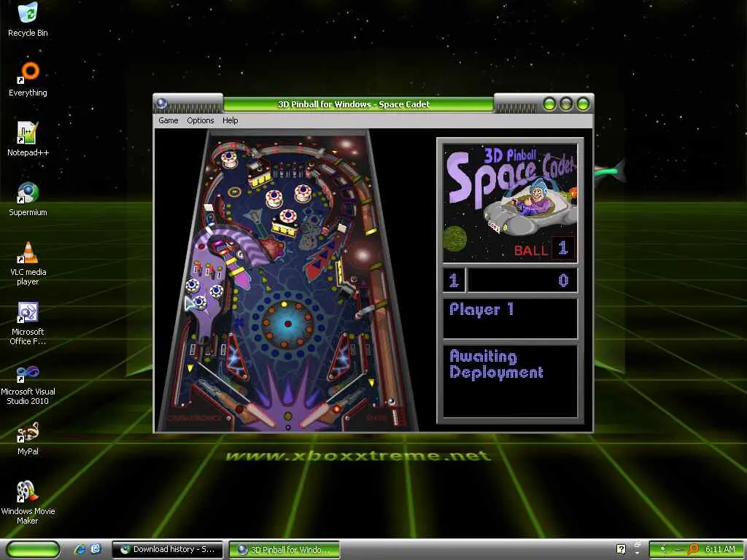
Task: Click the Awaiting Deployment message
Action: (x=496, y=364)
